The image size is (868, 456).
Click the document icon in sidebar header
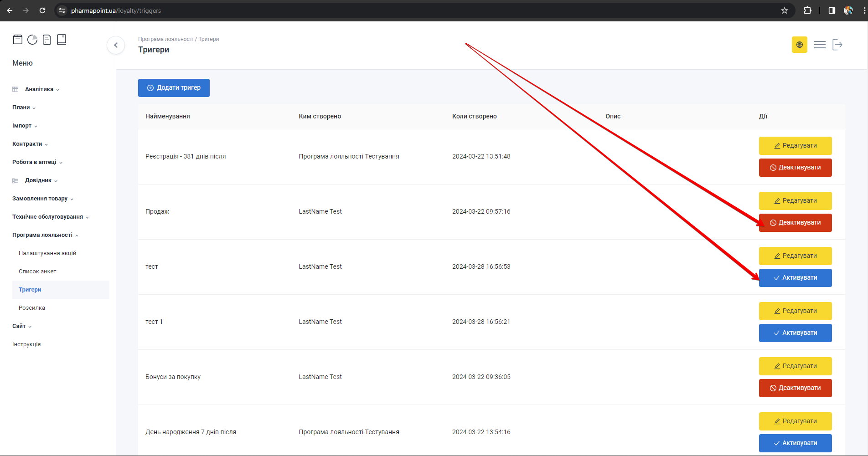47,40
